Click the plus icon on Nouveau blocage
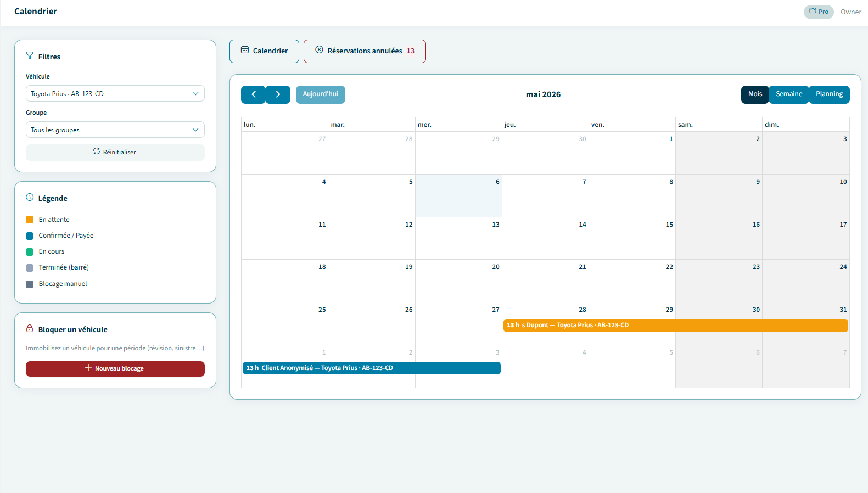This screenshot has width=868, height=493. 88,368
